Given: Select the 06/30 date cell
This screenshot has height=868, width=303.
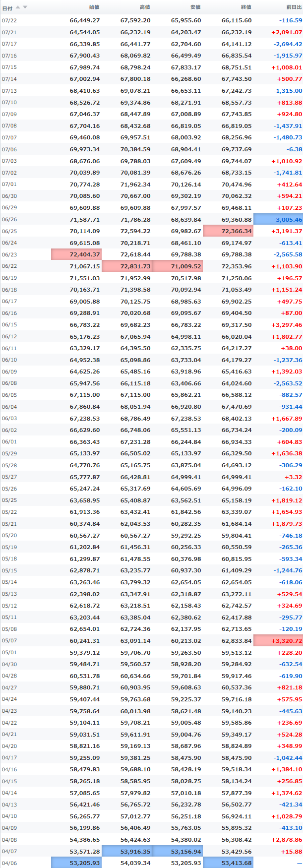Looking at the screenshot, I should coord(9,196).
